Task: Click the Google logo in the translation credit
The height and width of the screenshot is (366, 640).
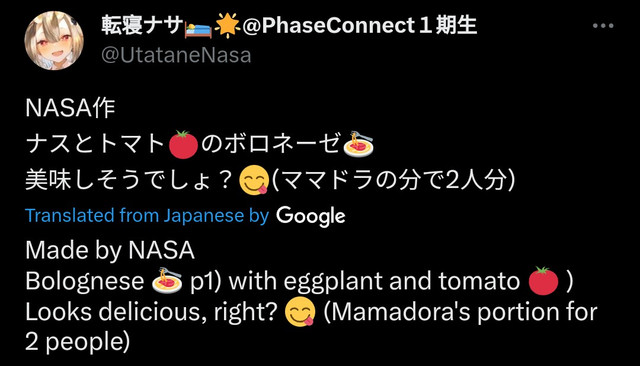Action: pyautogui.click(x=311, y=216)
